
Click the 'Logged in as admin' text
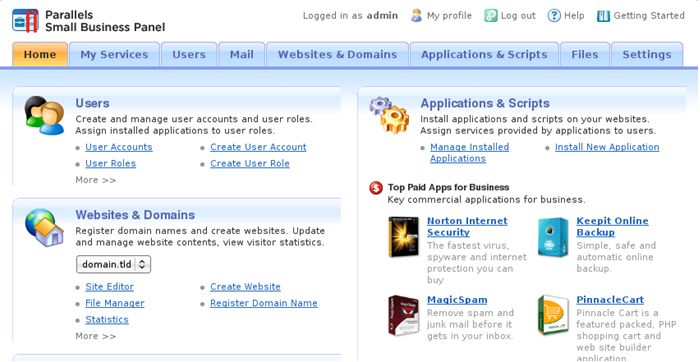(350, 16)
